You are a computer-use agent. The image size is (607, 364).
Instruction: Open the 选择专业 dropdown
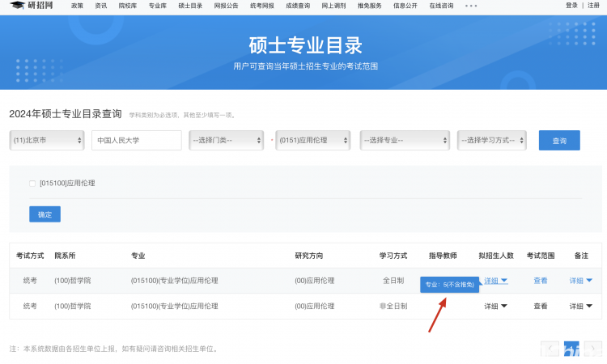(405, 140)
